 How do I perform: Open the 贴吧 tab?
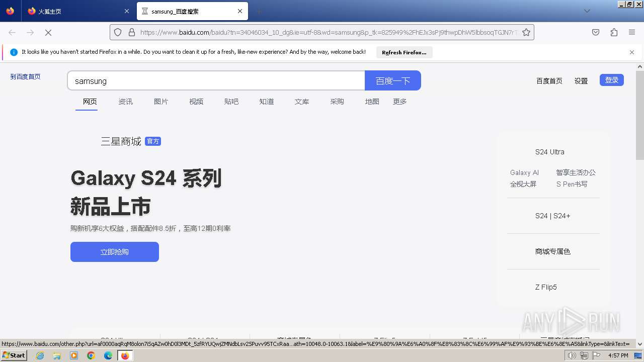coord(231,102)
